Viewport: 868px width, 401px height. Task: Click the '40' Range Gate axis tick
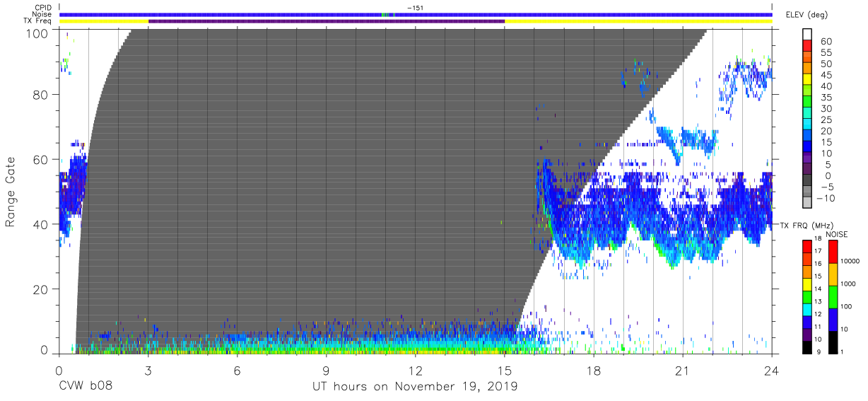(x=40, y=224)
